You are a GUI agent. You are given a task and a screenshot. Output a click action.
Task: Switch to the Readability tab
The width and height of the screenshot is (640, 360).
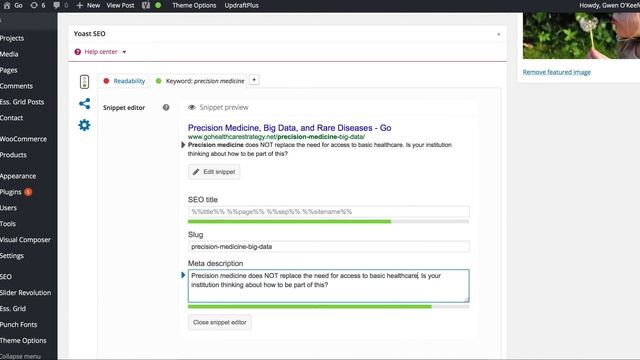pos(124,81)
